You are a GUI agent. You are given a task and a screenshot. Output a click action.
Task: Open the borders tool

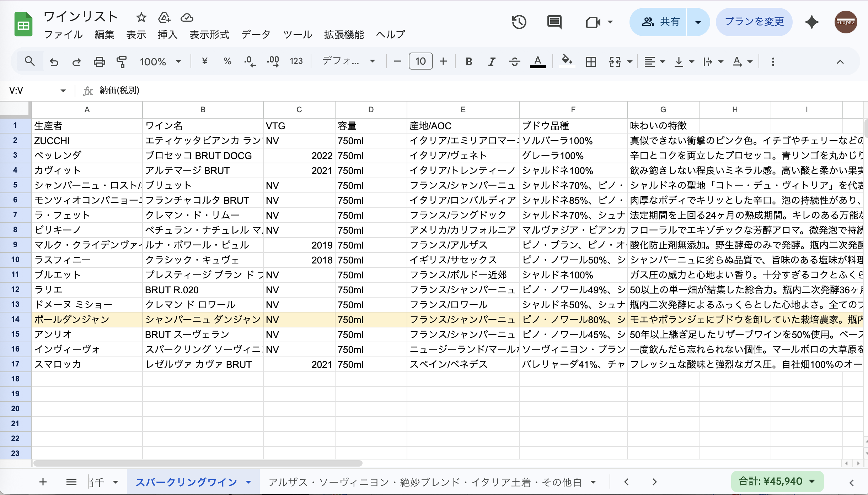pos(591,62)
